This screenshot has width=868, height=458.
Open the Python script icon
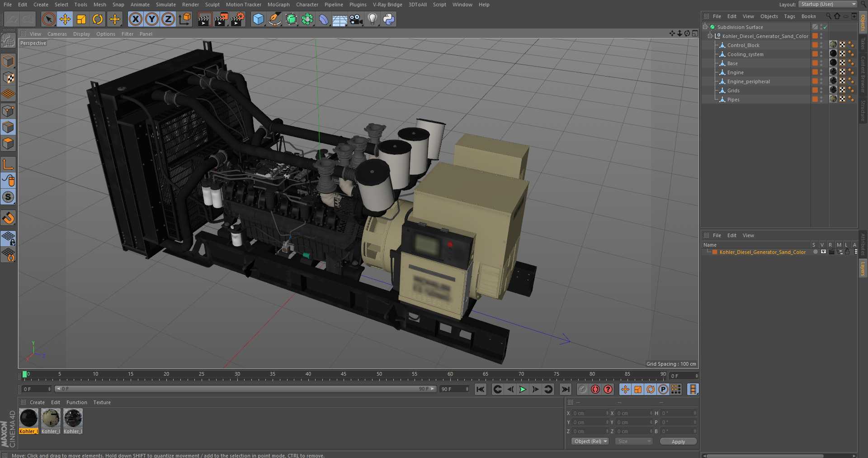click(x=389, y=19)
